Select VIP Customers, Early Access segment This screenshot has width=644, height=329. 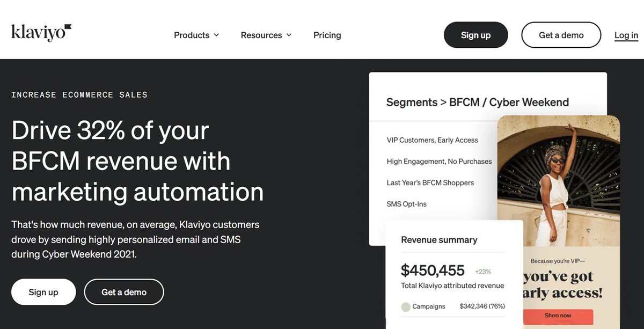[433, 140]
